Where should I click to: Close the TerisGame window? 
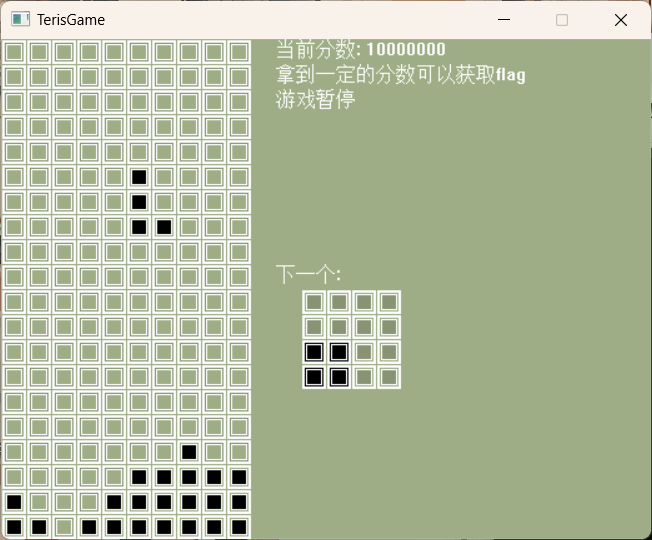pos(620,20)
